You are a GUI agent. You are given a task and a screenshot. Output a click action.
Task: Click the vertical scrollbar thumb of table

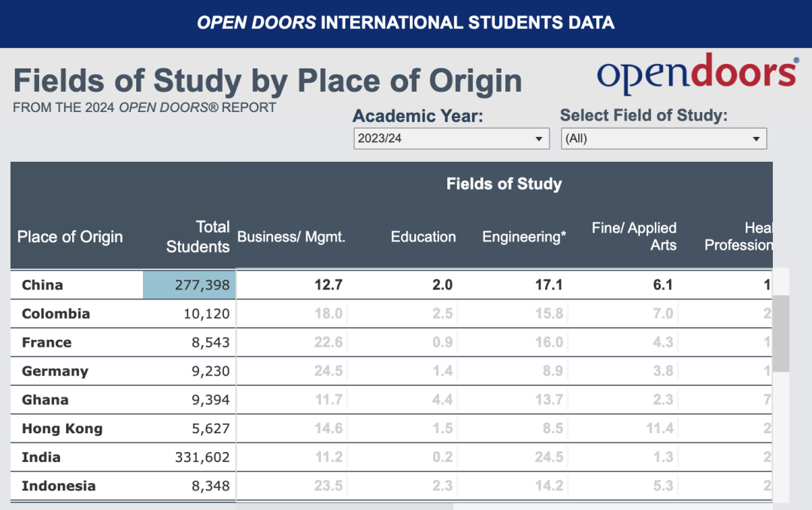click(x=781, y=333)
